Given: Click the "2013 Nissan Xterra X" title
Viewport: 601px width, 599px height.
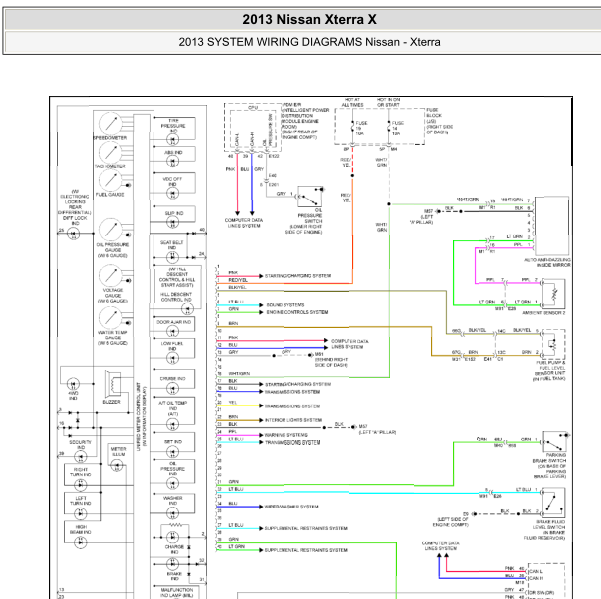Looking at the screenshot, I should [x=309, y=20].
